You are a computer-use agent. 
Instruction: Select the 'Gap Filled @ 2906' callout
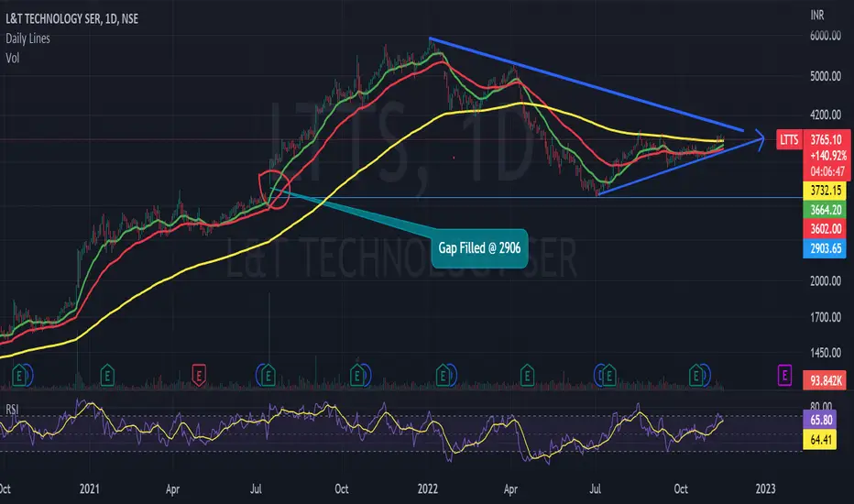[x=479, y=248]
